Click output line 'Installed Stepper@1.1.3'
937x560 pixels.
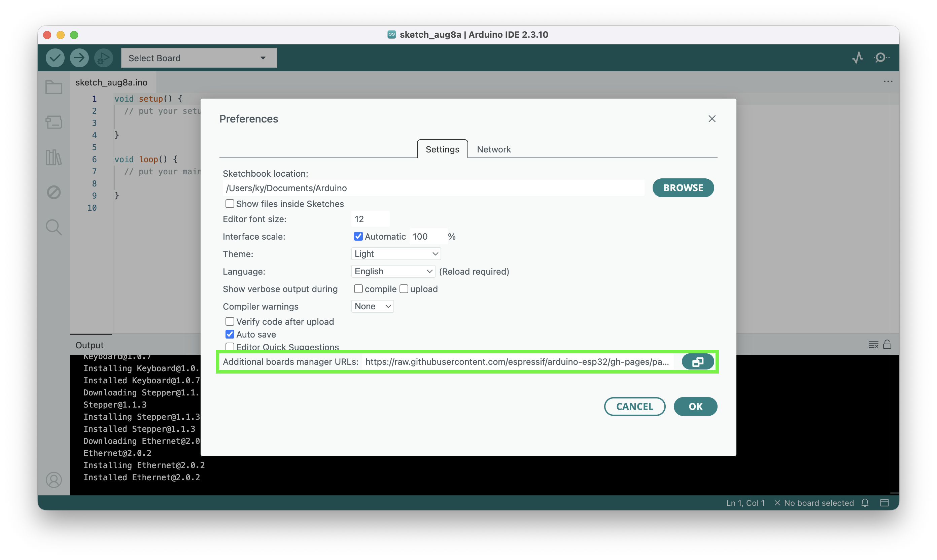coord(139,429)
